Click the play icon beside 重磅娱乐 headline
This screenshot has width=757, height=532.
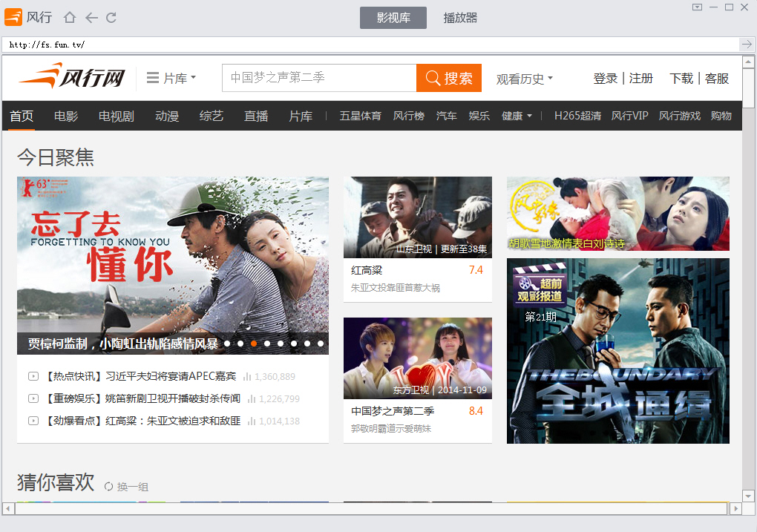[33, 398]
